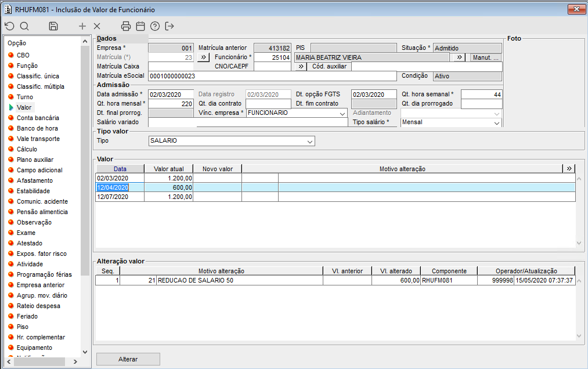Click the exit door icon
588x369 pixels.
point(169,26)
